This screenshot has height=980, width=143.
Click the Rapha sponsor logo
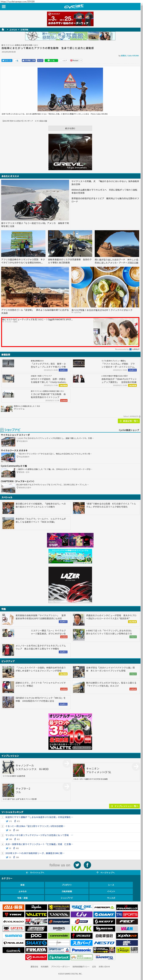click(36, 907)
